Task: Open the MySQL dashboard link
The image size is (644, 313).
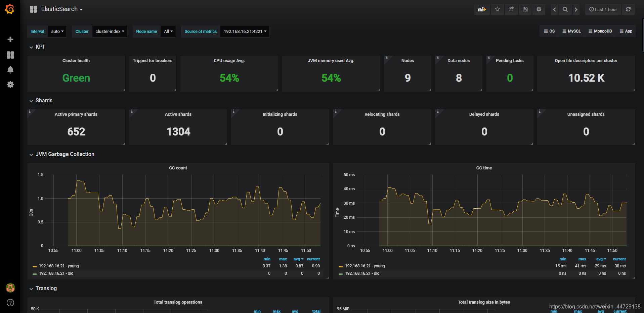Action: (571, 31)
